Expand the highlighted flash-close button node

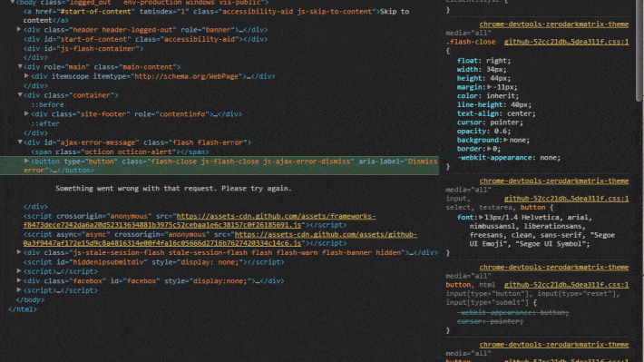(26, 161)
